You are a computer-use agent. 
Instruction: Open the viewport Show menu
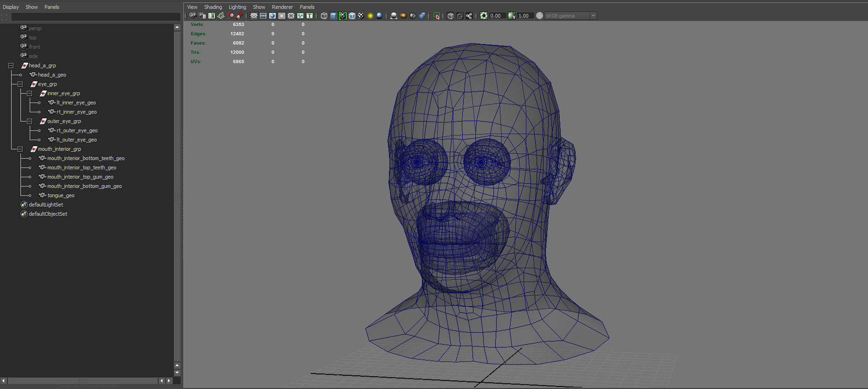click(x=259, y=7)
